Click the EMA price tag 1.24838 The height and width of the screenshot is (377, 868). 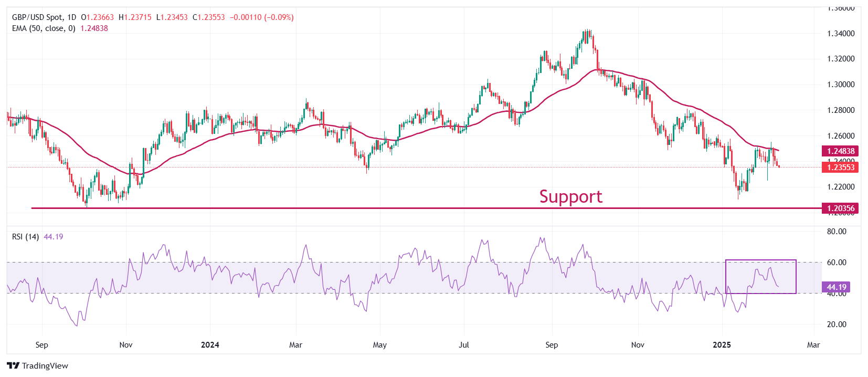pos(840,151)
